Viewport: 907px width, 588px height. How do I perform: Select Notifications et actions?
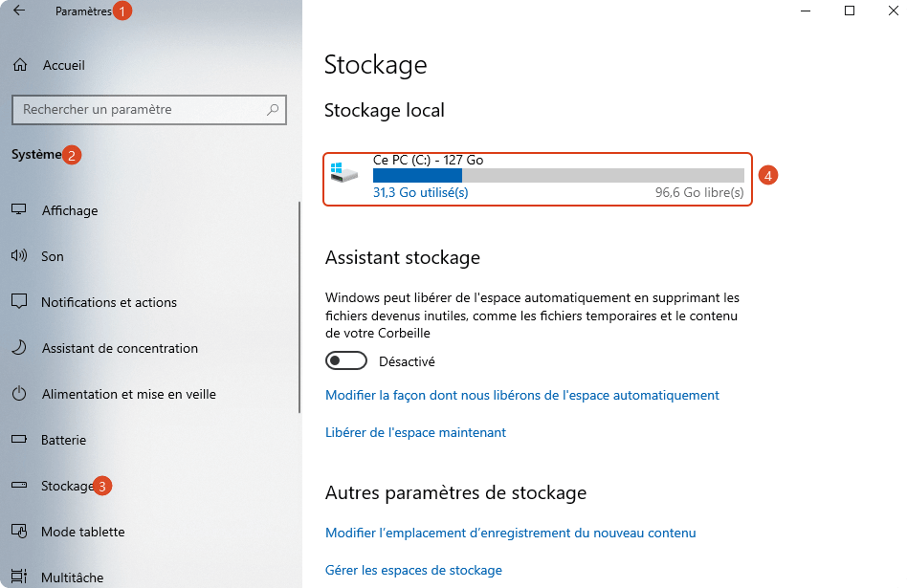[109, 302]
